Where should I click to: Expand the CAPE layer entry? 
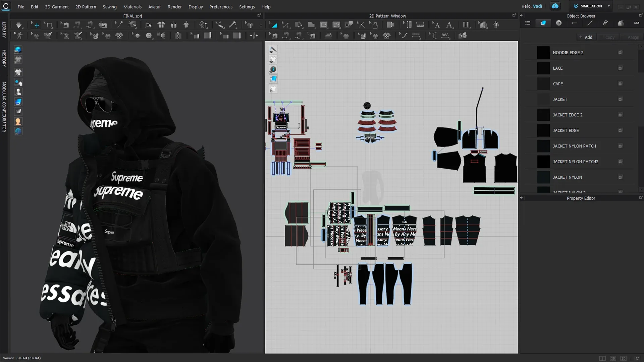pyautogui.click(x=620, y=83)
